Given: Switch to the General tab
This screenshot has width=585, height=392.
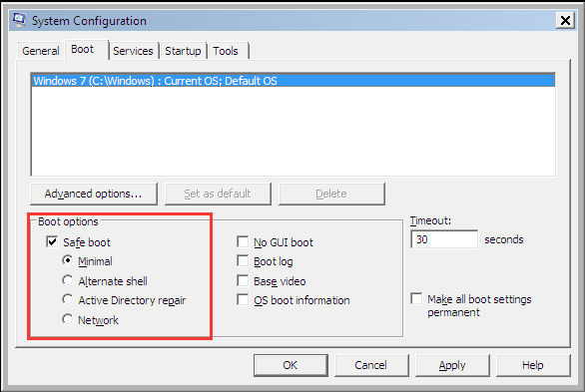Looking at the screenshot, I should [x=41, y=51].
